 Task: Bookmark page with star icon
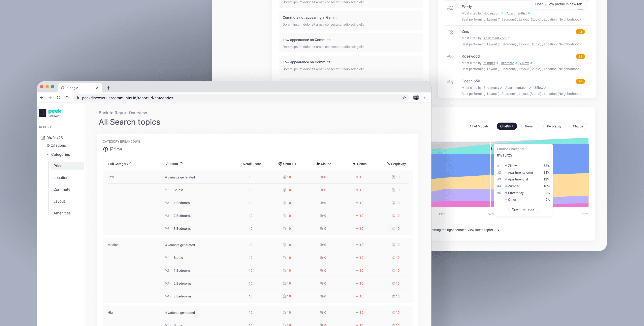pyautogui.click(x=404, y=98)
